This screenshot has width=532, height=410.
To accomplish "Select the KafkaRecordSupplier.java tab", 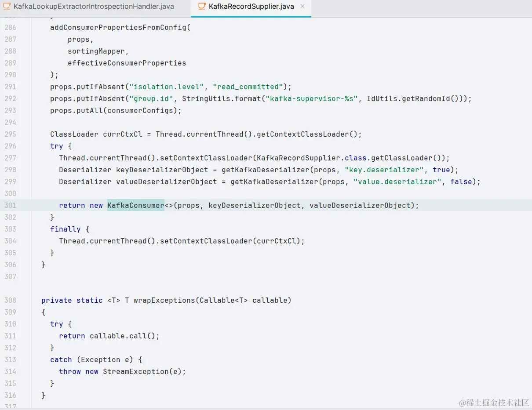I will [x=251, y=7].
